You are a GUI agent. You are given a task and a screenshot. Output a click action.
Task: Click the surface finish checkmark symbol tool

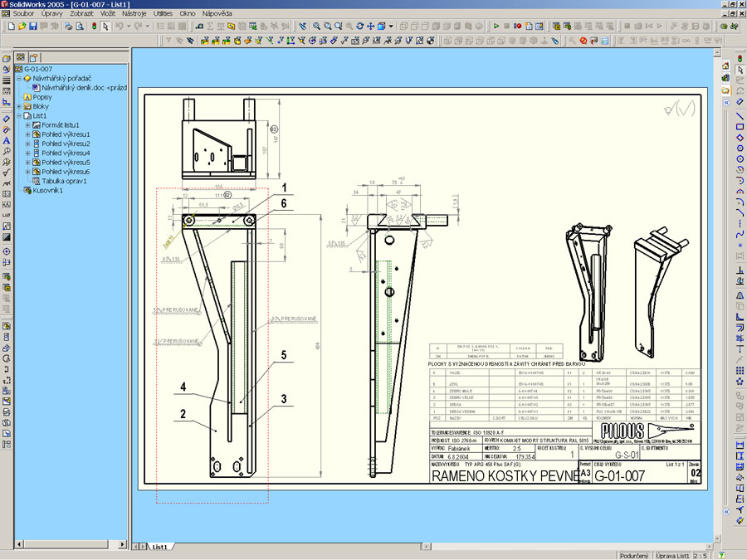coord(7,173)
